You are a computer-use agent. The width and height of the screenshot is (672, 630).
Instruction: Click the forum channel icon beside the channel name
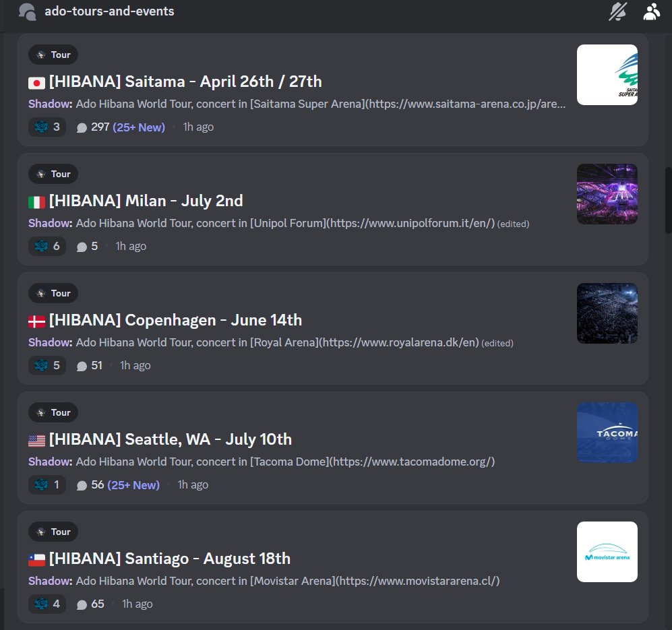(x=26, y=11)
